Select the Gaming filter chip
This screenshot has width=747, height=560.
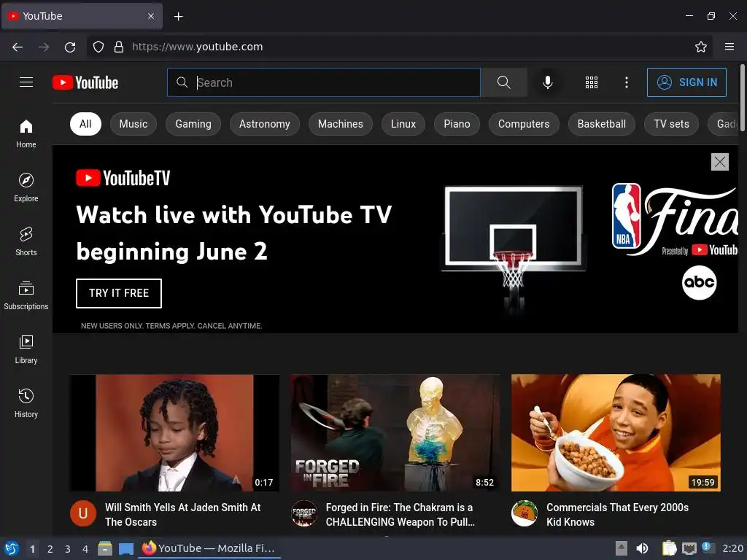coord(193,124)
